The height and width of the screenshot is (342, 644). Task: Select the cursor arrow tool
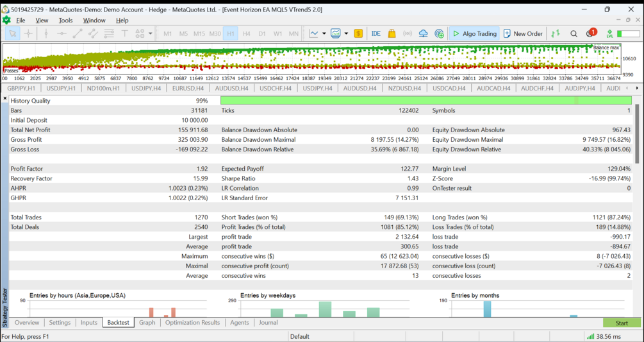12,34
